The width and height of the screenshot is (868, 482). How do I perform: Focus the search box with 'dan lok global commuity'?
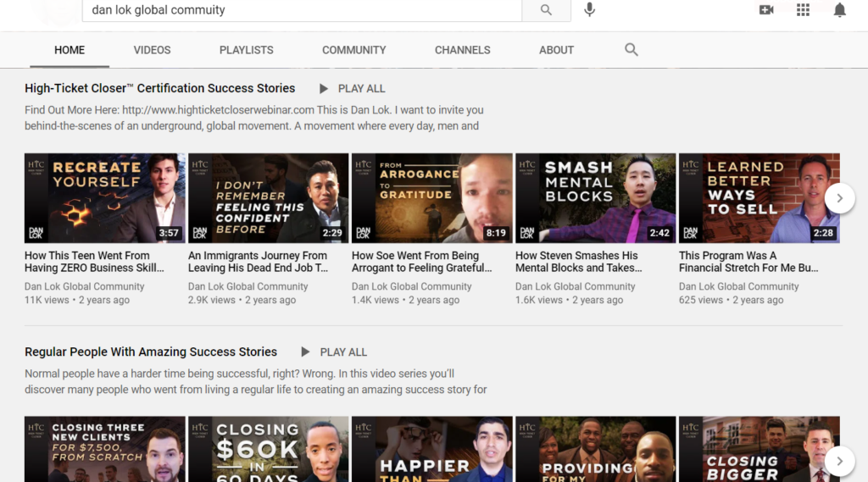[302, 10]
